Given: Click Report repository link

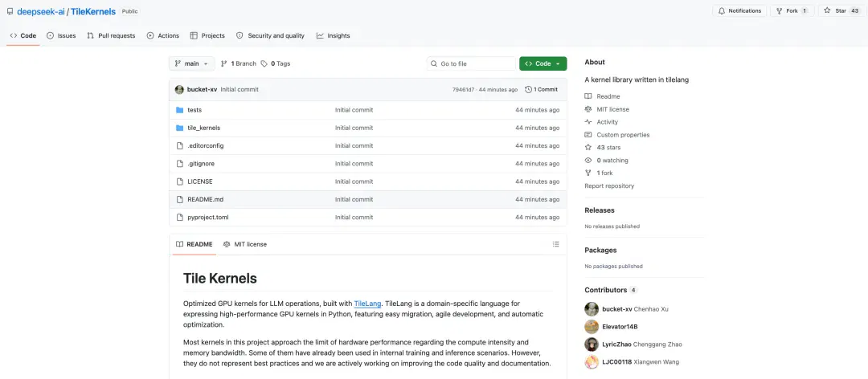Looking at the screenshot, I should 609,186.
